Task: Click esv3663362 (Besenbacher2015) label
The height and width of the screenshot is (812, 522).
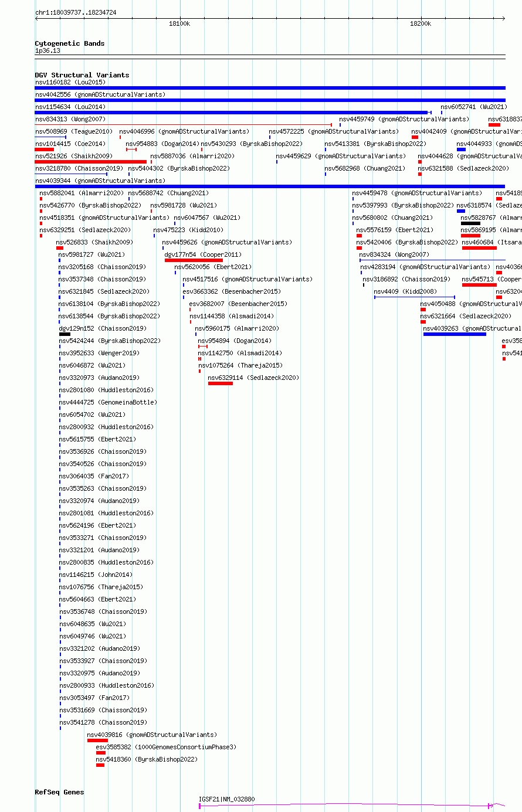Action: pos(232,291)
